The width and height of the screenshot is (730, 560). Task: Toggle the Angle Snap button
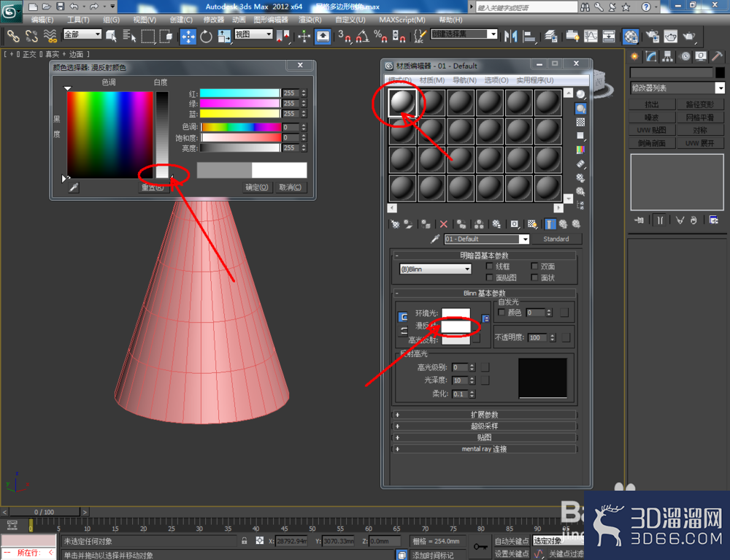pos(362,36)
